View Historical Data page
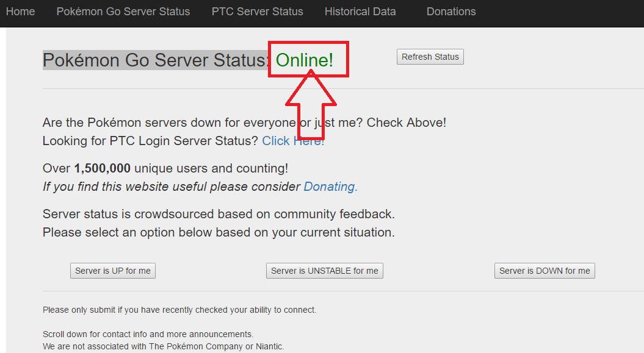This screenshot has height=353, width=644. [360, 12]
